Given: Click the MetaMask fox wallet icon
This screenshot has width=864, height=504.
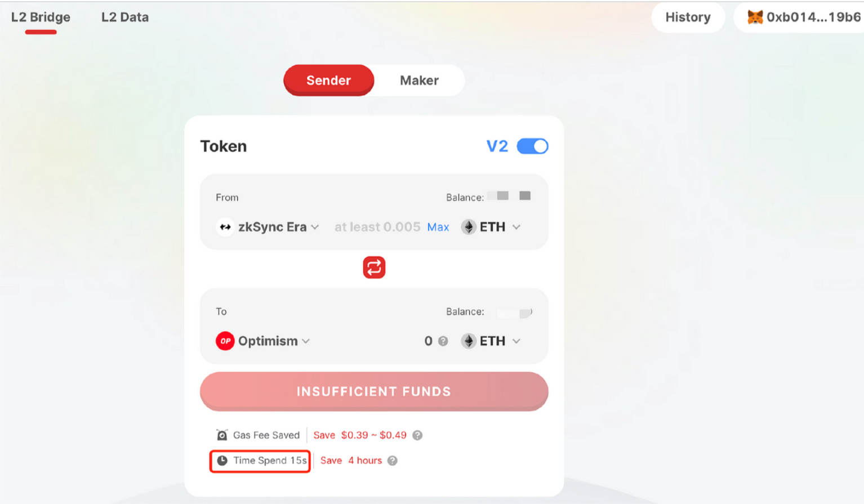Looking at the screenshot, I should click(x=755, y=17).
